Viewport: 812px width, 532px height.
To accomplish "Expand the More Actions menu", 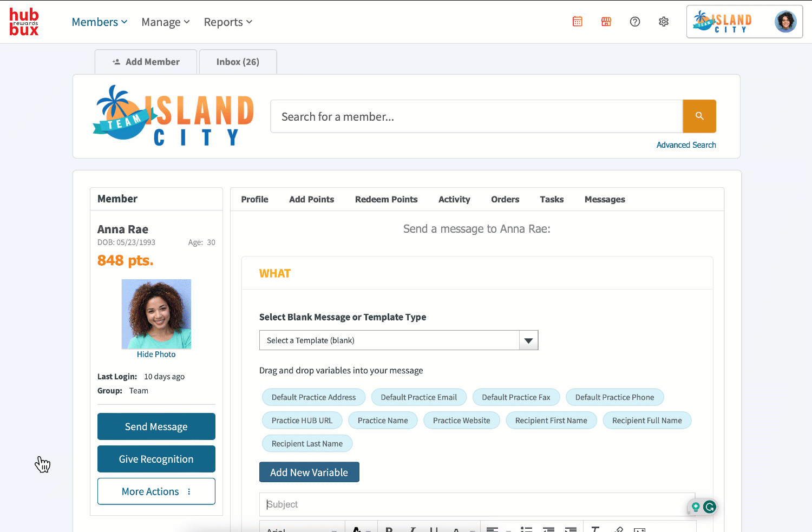I will point(156,491).
